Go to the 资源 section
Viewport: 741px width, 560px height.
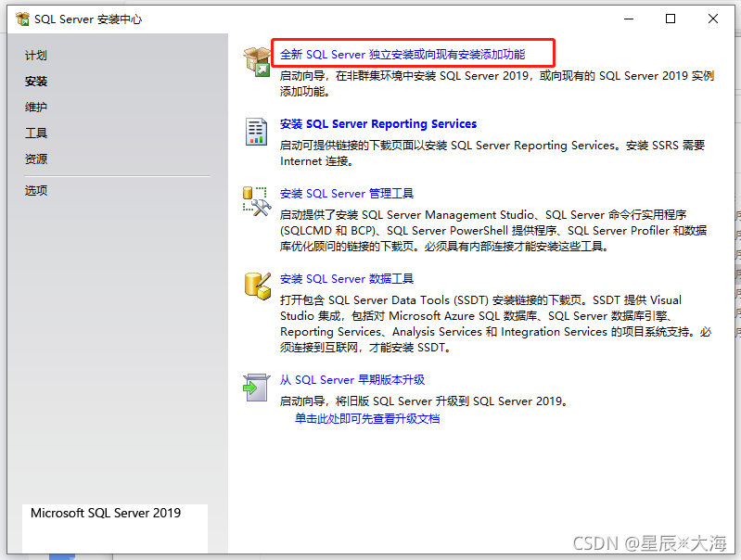(36, 159)
